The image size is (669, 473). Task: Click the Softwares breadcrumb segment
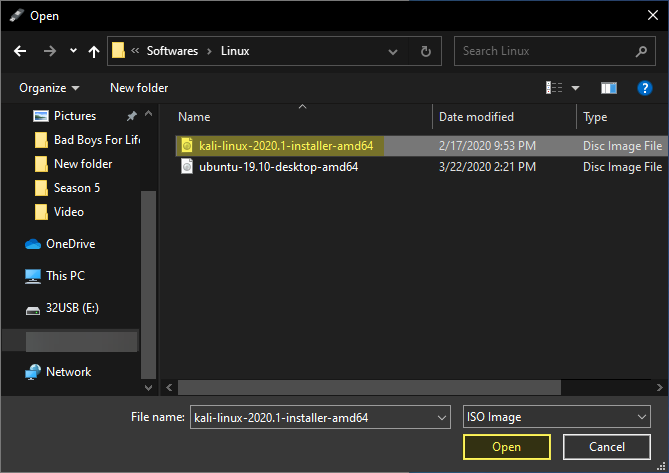(x=172, y=51)
